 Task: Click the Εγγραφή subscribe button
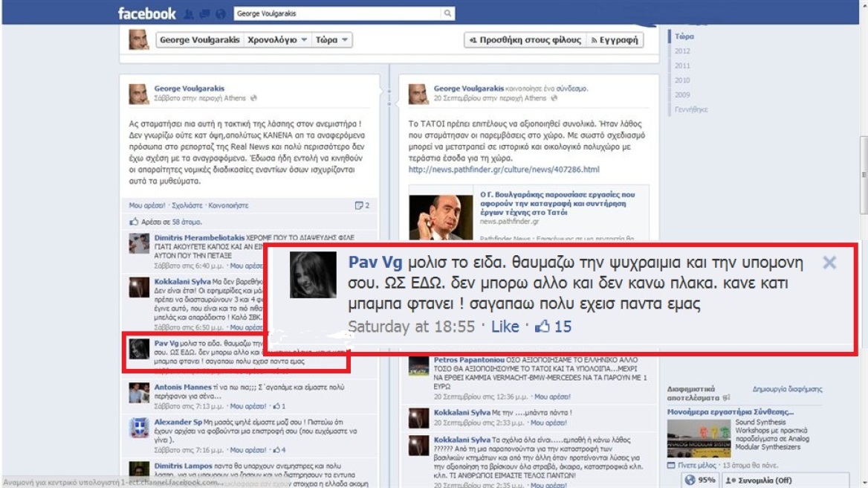click(615, 40)
